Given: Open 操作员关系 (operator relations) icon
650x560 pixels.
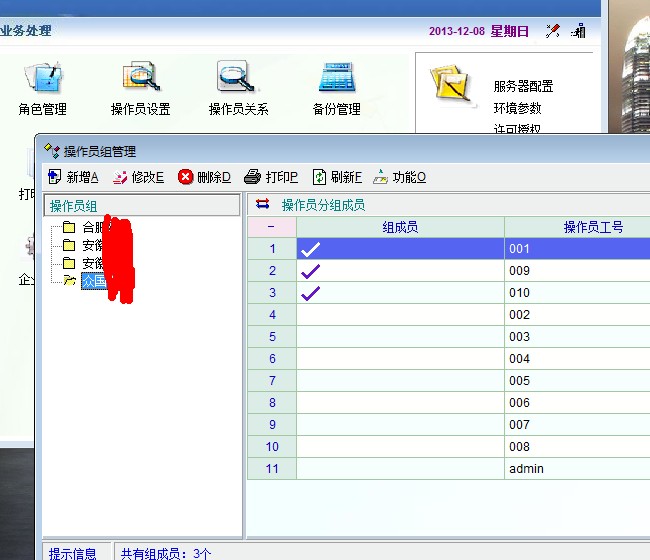Looking at the screenshot, I should (238, 86).
